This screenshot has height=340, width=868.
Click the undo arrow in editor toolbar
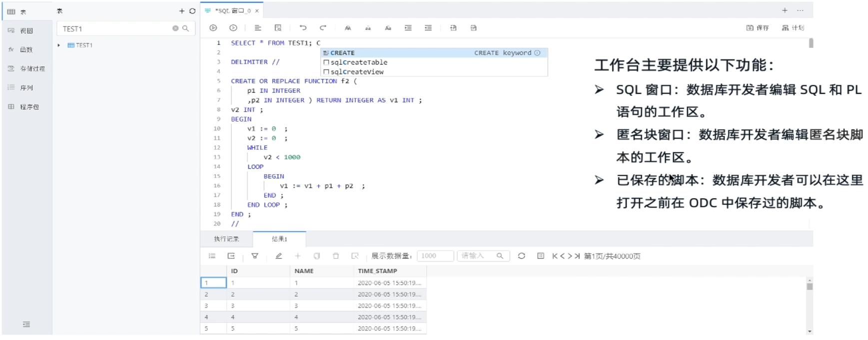coord(303,28)
